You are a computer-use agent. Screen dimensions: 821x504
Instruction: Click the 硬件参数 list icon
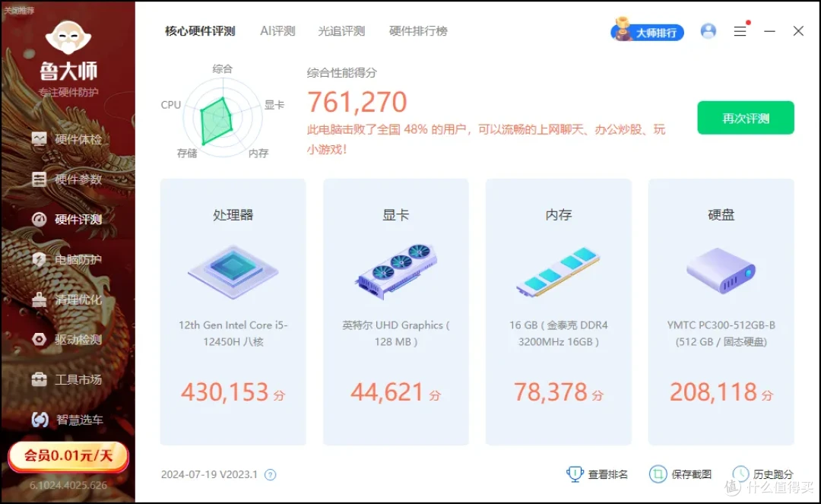[x=40, y=179]
